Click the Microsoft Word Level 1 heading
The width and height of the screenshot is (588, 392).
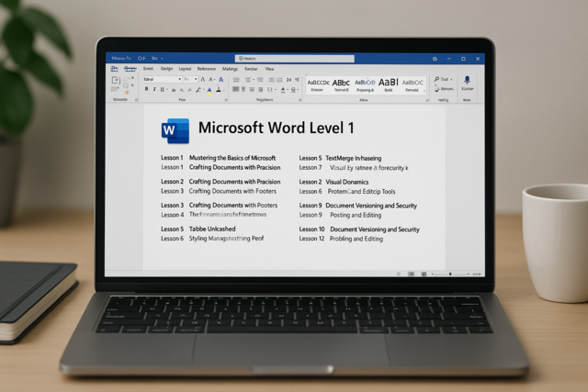pyautogui.click(x=276, y=129)
